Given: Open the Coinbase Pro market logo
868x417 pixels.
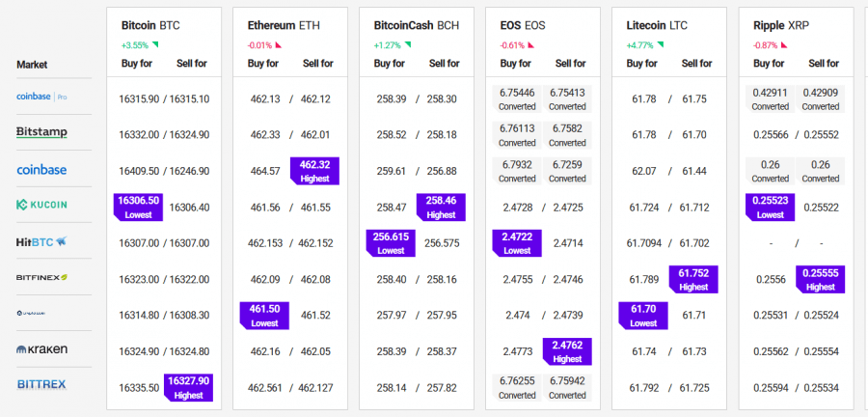Looking at the screenshot, I should tap(42, 97).
